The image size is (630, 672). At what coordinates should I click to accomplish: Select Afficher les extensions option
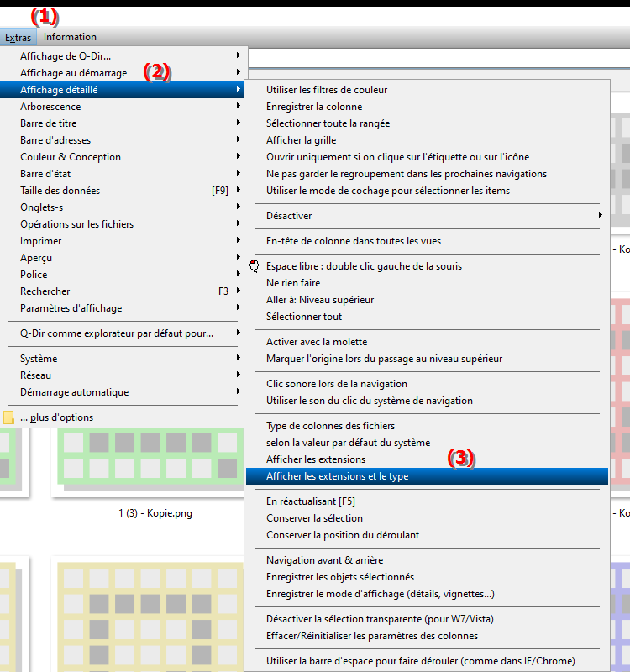427,459
